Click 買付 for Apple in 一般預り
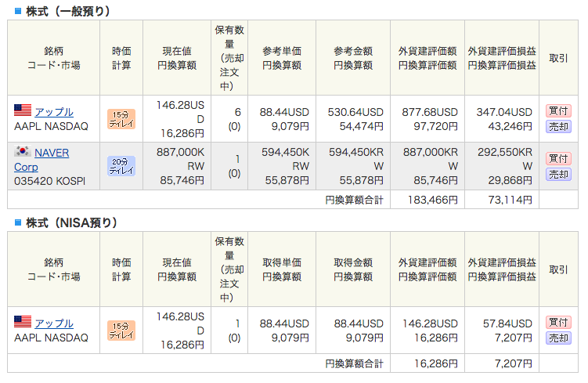 tap(558, 111)
